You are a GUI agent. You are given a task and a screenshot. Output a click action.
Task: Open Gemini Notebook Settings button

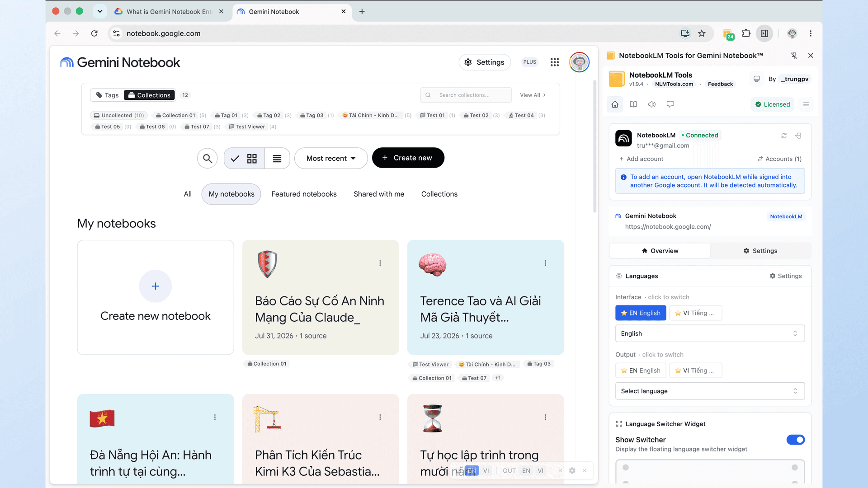pos(485,62)
